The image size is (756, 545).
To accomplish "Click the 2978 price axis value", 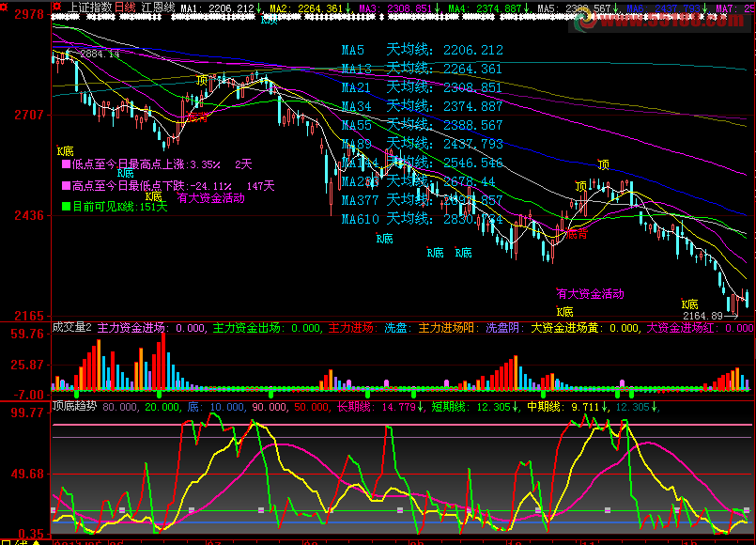I will pyautogui.click(x=29, y=14).
